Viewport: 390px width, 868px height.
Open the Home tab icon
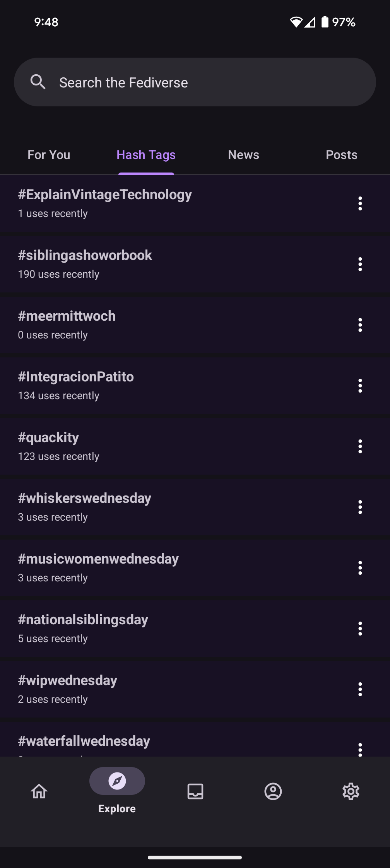point(39,791)
